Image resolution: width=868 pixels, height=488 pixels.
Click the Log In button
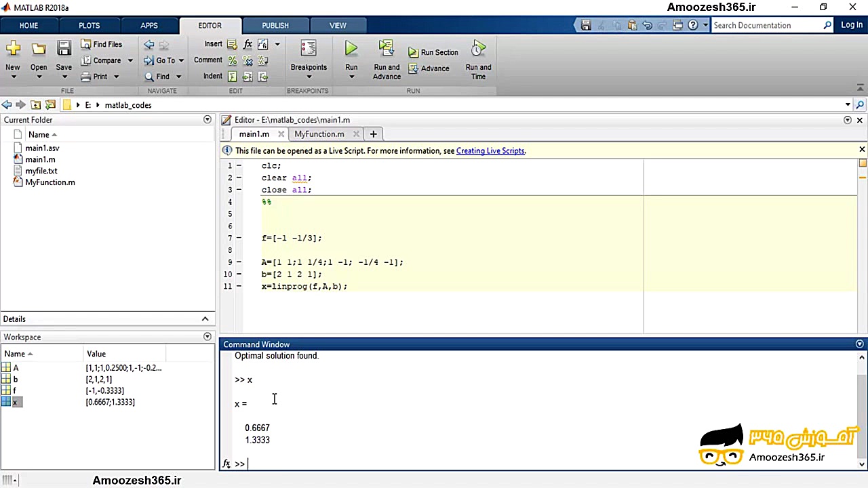click(851, 25)
